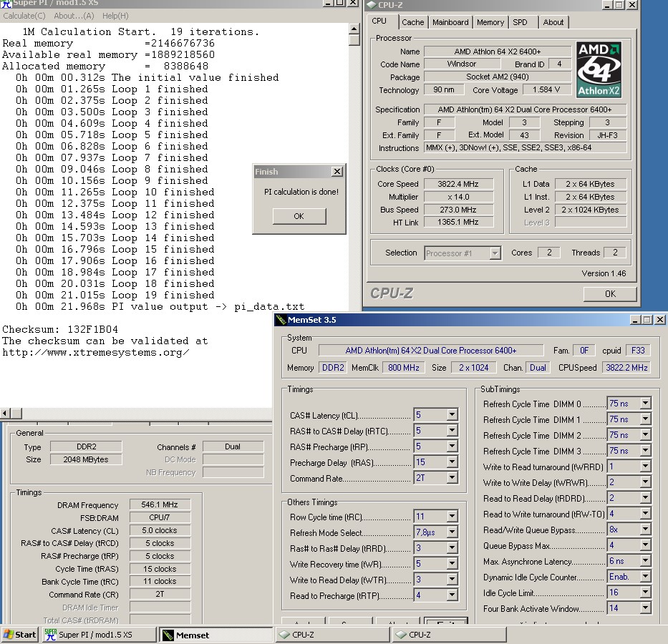Expand the Precharge Delay (tRAS) dropdown
Viewport: 668px width, 644px height.
(x=452, y=462)
